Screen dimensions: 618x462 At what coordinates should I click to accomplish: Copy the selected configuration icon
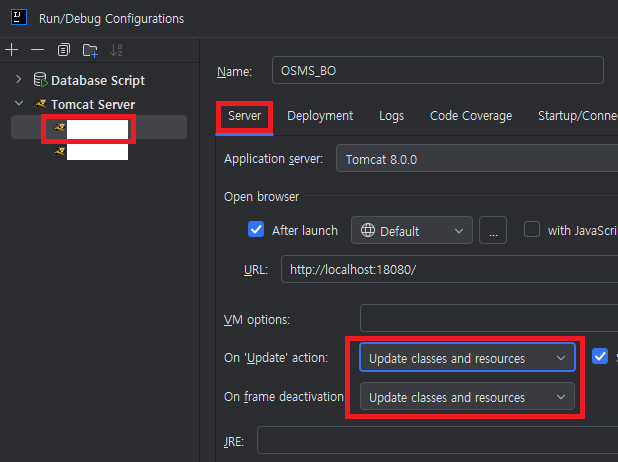coord(63,50)
